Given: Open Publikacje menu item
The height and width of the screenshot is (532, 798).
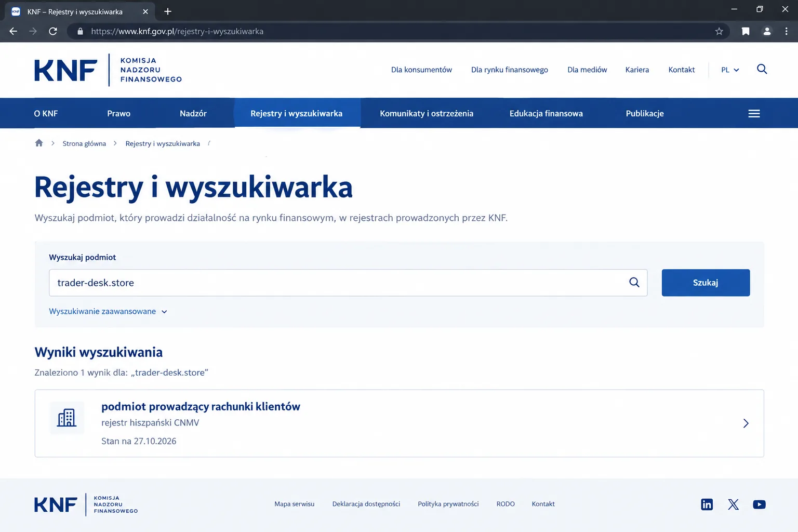Looking at the screenshot, I should pyautogui.click(x=645, y=113).
